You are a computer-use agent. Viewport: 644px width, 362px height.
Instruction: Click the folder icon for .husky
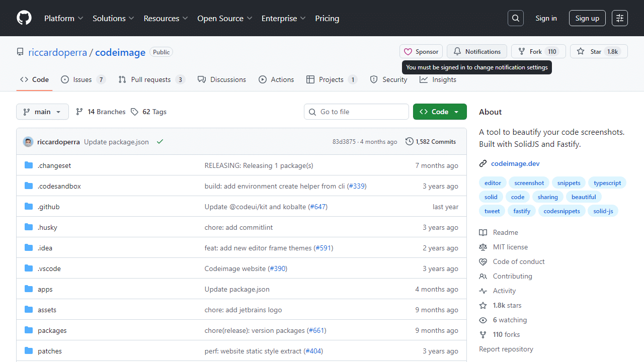pos(29,227)
